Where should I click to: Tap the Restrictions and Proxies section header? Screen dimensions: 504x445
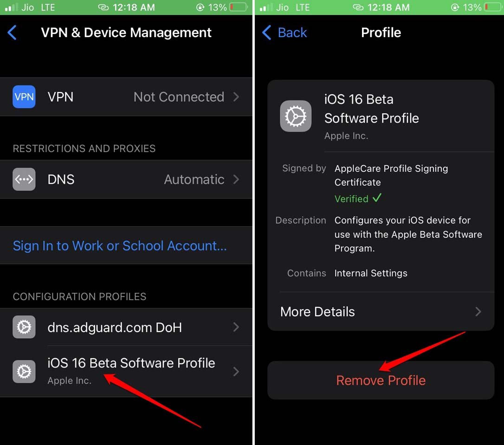point(84,148)
